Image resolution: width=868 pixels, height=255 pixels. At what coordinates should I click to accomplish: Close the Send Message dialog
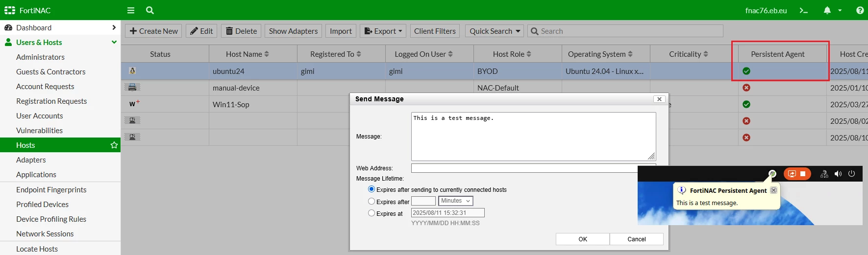click(x=660, y=99)
